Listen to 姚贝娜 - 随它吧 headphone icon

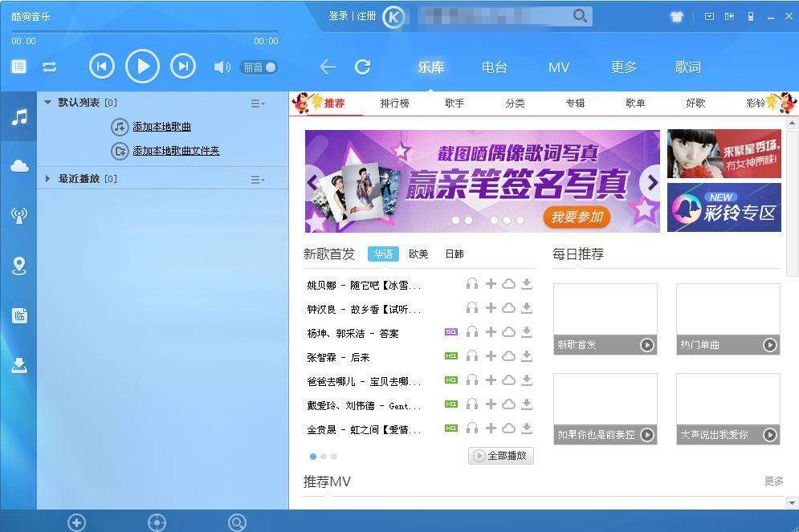point(472,284)
